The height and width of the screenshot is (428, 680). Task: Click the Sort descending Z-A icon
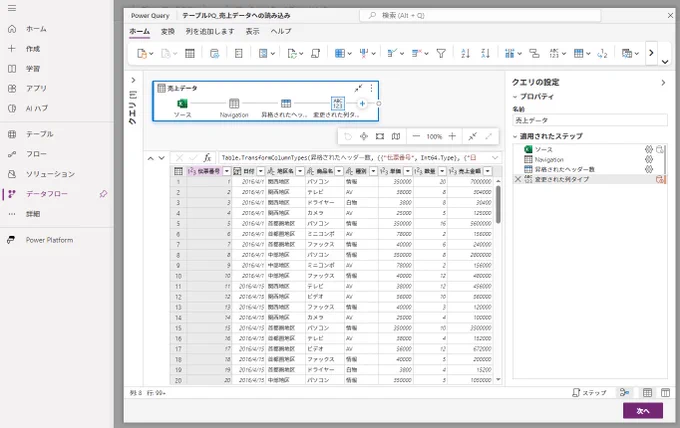click(485, 53)
